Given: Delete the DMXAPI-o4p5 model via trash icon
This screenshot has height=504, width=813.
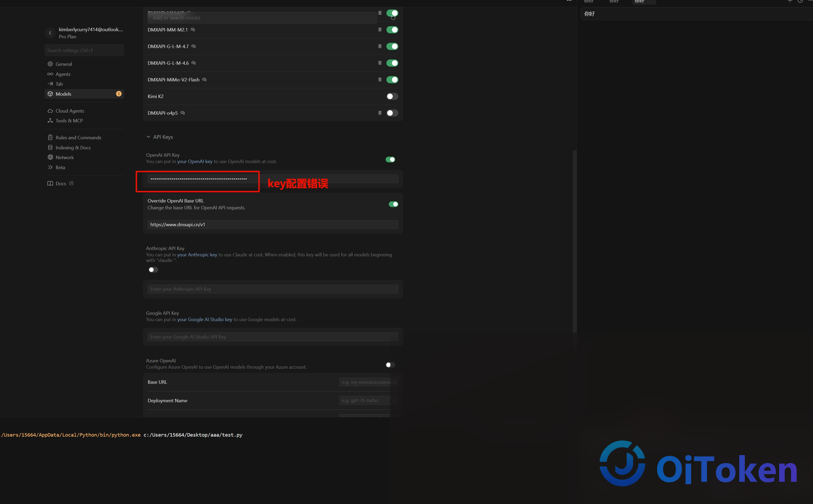Looking at the screenshot, I should pyautogui.click(x=380, y=113).
